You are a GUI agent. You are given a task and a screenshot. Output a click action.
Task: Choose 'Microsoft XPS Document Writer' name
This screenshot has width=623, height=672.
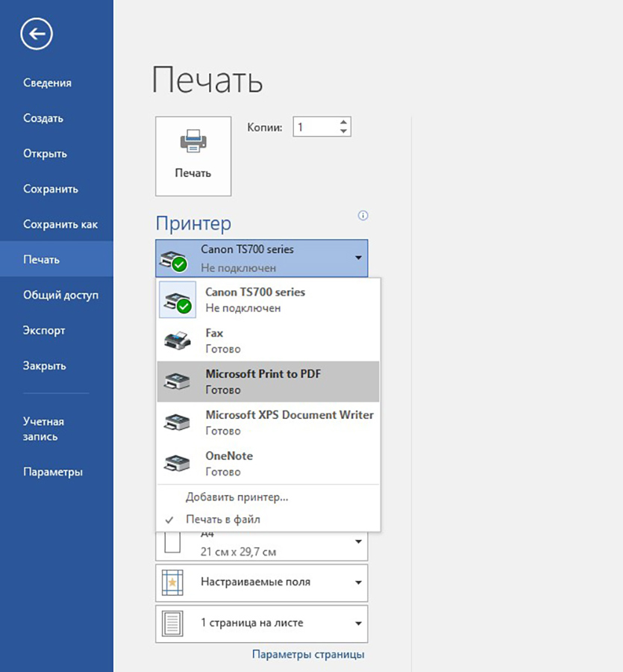tap(289, 415)
